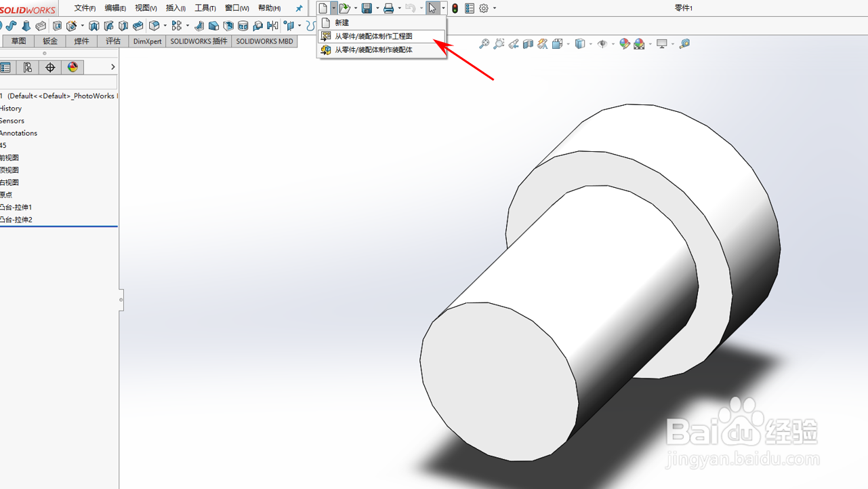Select the Measure tool icon
The width and height of the screenshot is (868, 489).
[684, 43]
